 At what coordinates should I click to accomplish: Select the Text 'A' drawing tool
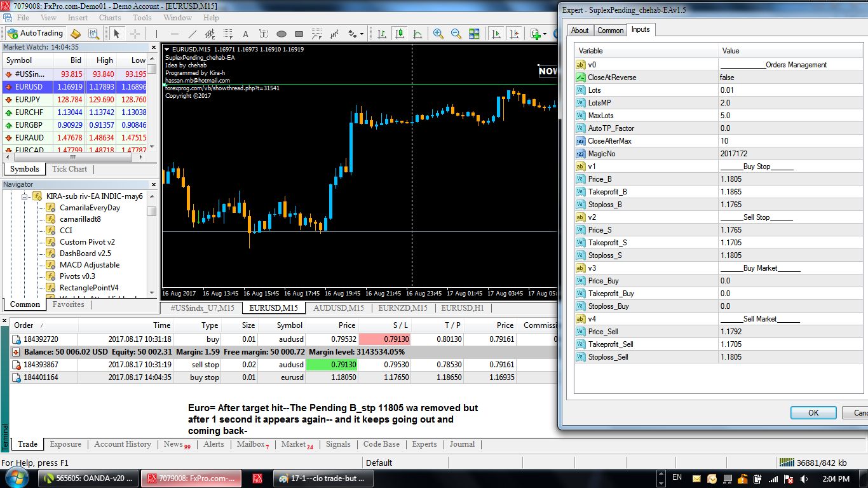[246, 34]
